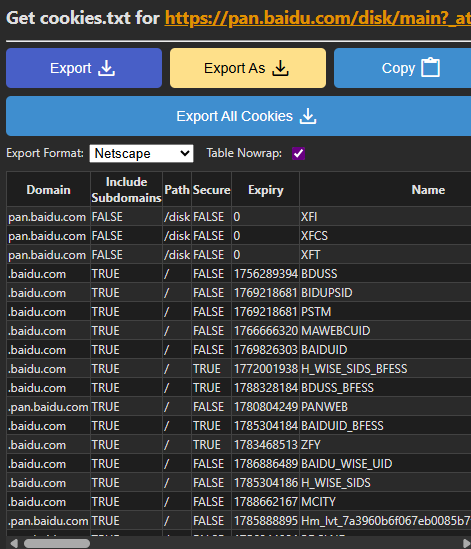This screenshot has width=471, height=549.
Task: Click the Copy button
Action: (403, 68)
